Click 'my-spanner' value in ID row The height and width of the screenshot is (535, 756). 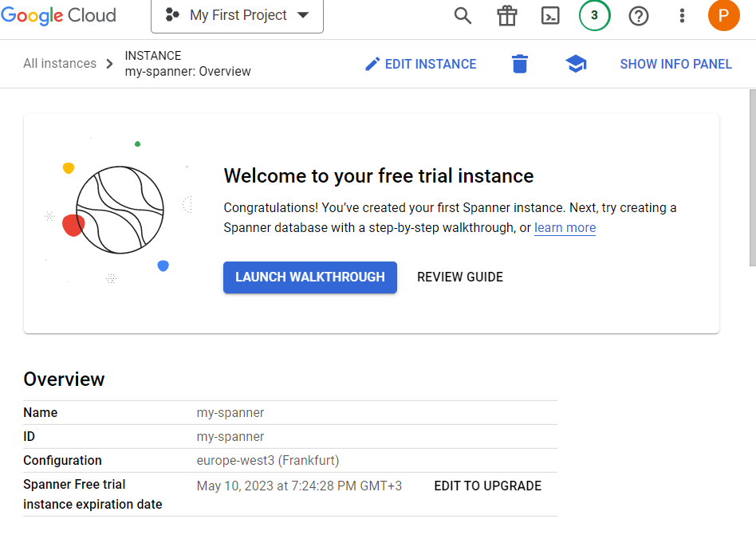tap(230, 437)
